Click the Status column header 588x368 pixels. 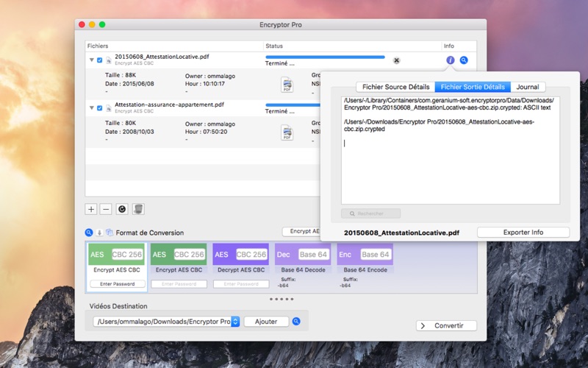353,46
